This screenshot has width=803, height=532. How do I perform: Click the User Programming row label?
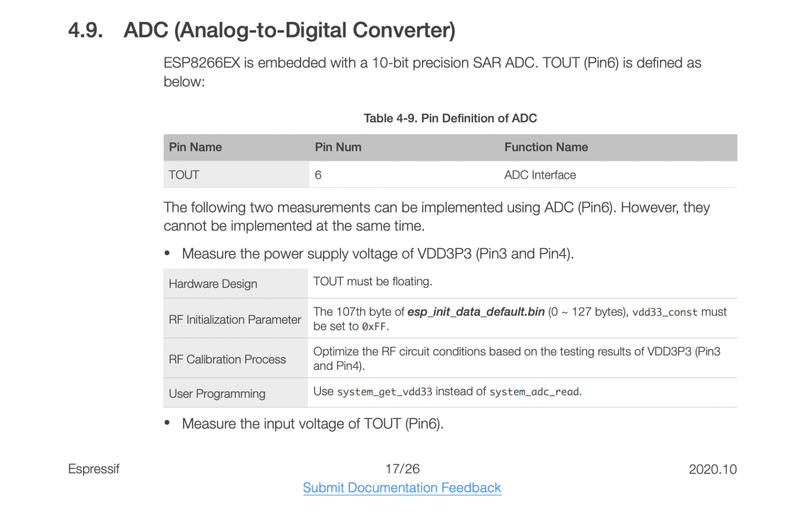click(217, 394)
